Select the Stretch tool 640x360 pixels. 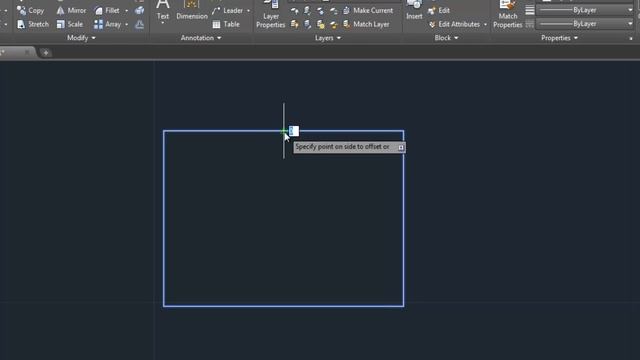tap(33, 24)
